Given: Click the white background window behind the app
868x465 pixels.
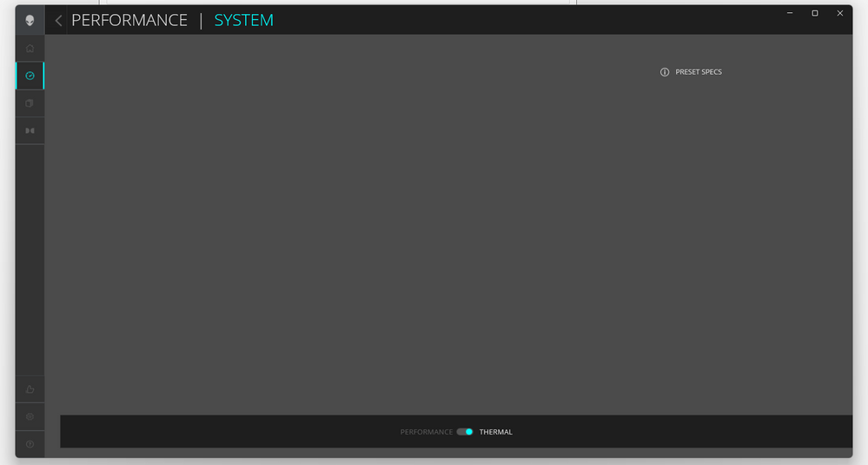Looking at the screenshot, I should coord(348,2).
